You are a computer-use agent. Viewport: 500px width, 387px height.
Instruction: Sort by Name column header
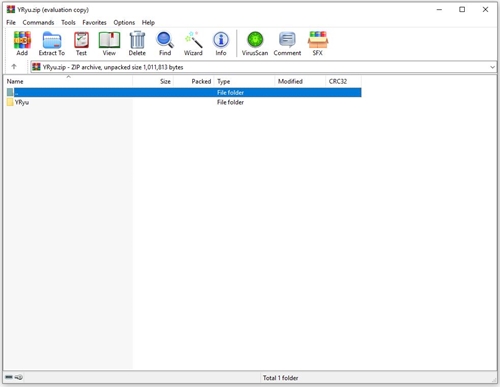[69, 81]
